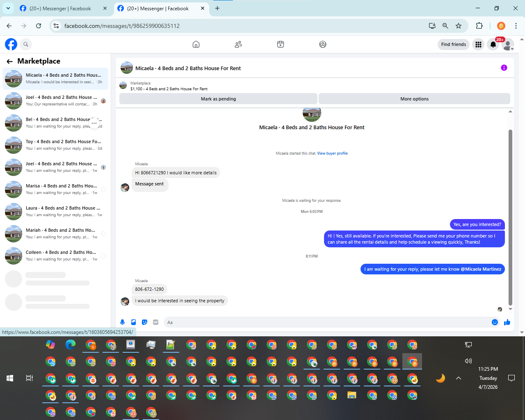Open Windows Task View
Viewport: 525px width, 420px height.
(30, 378)
